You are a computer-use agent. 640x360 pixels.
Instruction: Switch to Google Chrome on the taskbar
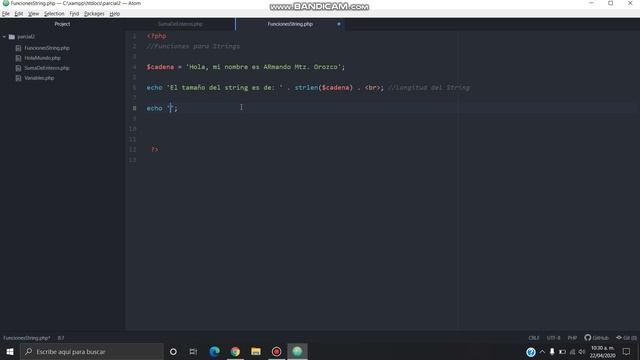(x=235, y=351)
